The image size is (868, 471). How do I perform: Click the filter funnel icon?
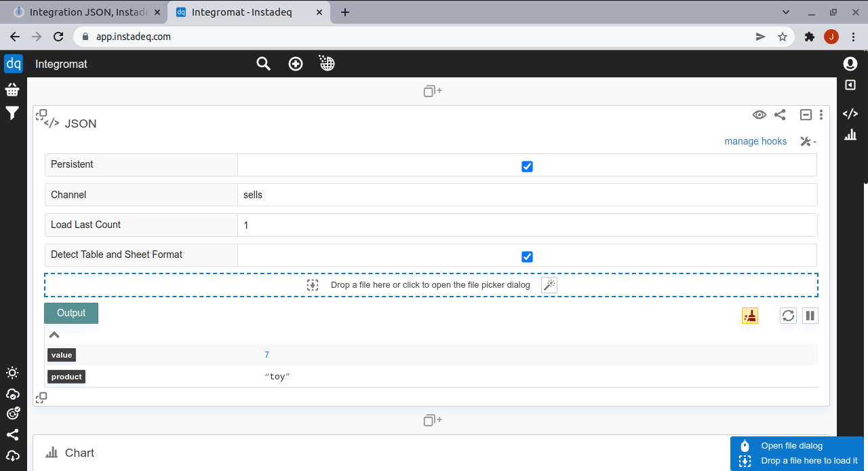coord(12,113)
